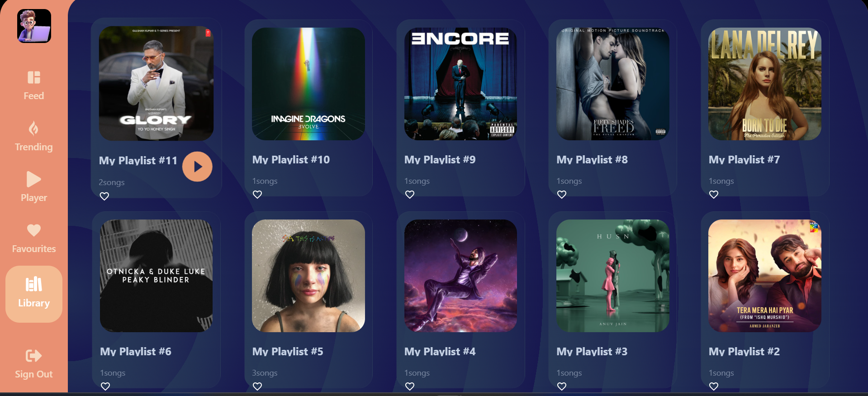Image resolution: width=868 pixels, height=396 pixels.
Task: Like My Playlist #9 with heart
Action: [x=410, y=195]
